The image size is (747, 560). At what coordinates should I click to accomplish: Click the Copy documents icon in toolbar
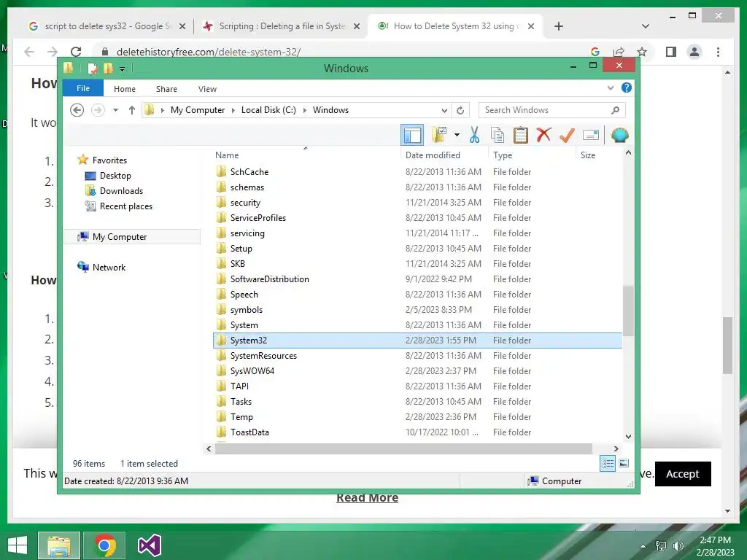coord(498,135)
